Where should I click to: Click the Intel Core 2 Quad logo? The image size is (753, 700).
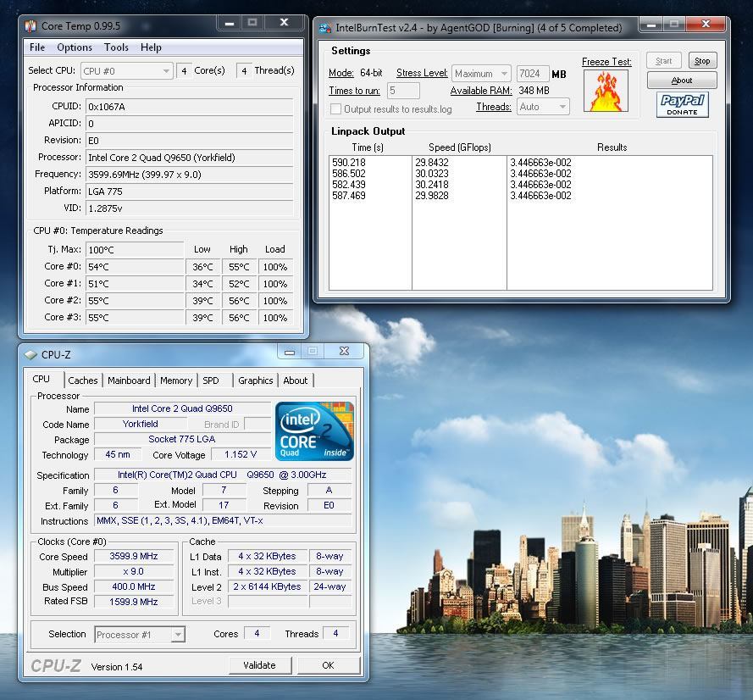pyautogui.click(x=314, y=431)
